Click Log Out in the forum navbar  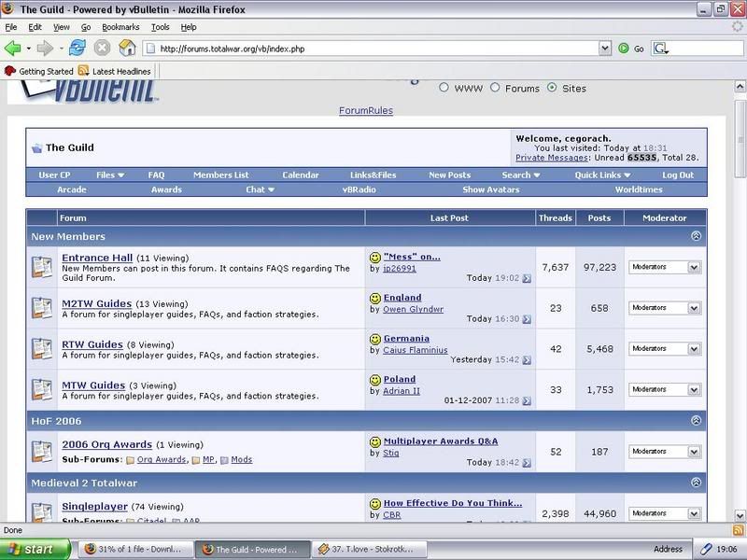678,175
